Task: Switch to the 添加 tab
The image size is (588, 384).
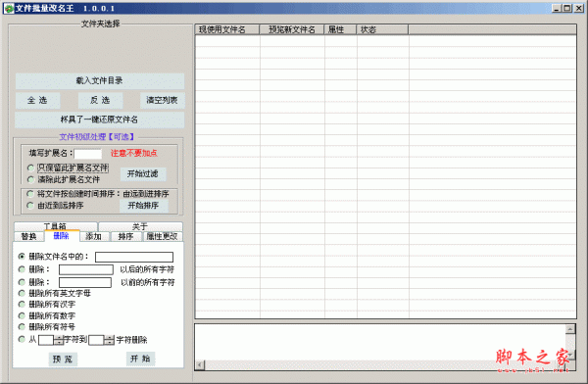Action: pyautogui.click(x=94, y=236)
